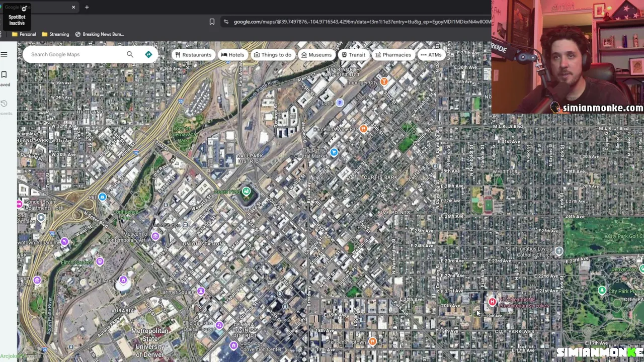Filter map by Hotels
This screenshot has height=362, width=644.
[232, 55]
